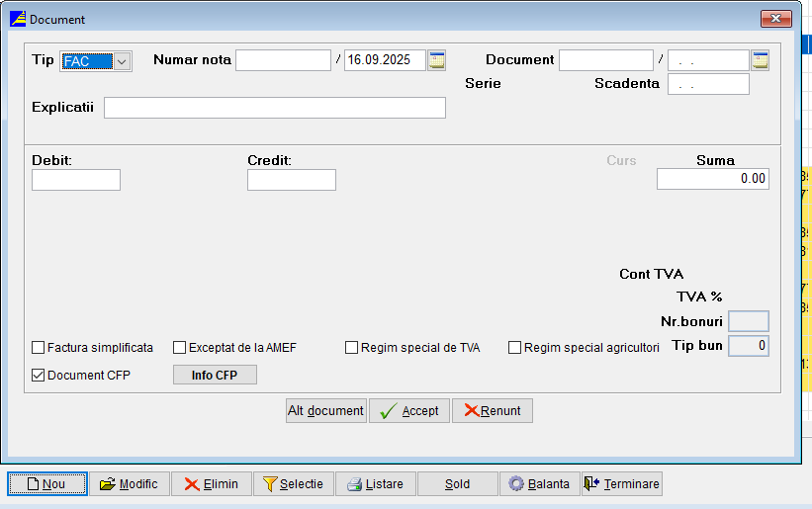Click the Elimin red X button
The width and height of the screenshot is (812, 509).
click(211, 484)
